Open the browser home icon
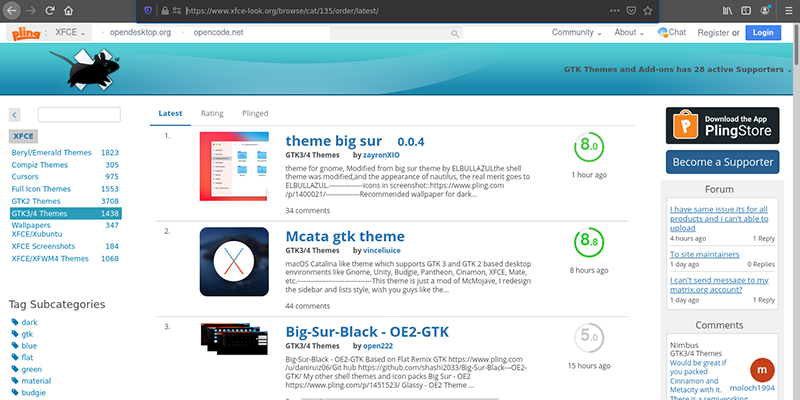Image resolution: width=800 pixels, height=400 pixels. coord(68,11)
